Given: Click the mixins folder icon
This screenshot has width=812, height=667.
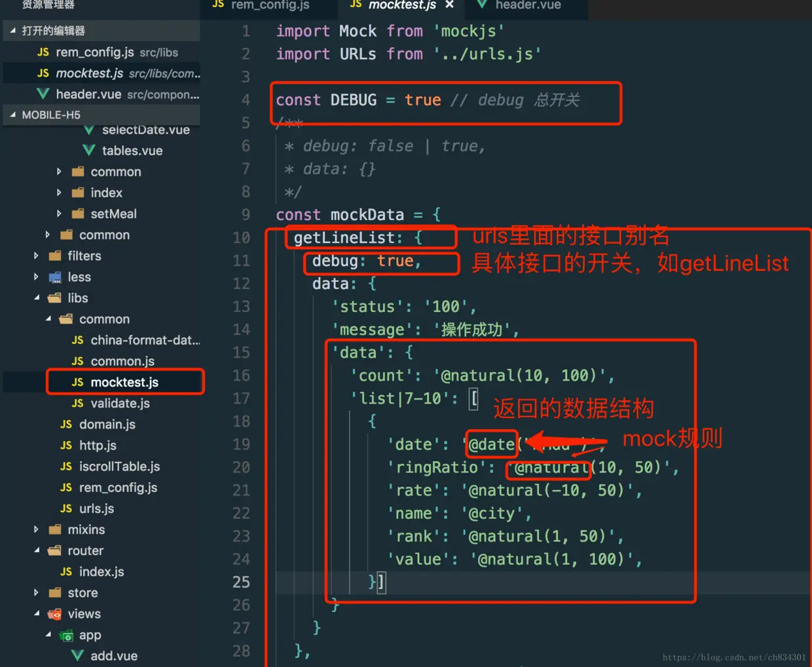Looking at the screenshot, I should 55,529.
